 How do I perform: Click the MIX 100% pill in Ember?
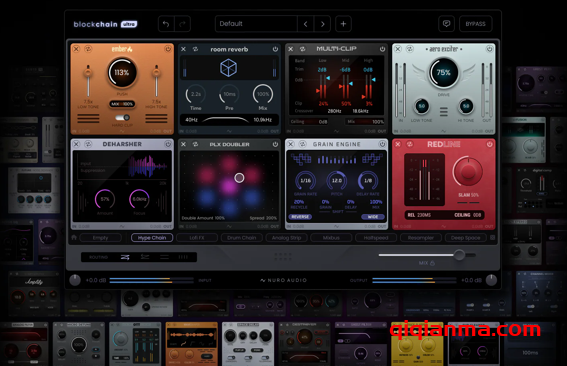click(x=122, y=104)
